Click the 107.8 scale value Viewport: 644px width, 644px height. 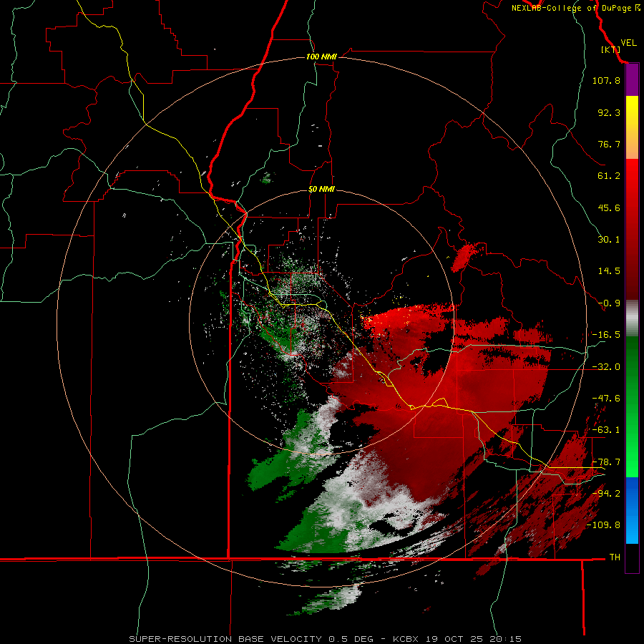(606, 80)
